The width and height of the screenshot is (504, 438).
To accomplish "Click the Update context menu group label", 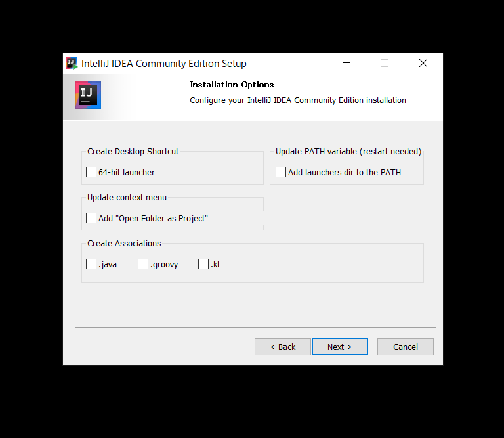I will (x=127, y=198).
